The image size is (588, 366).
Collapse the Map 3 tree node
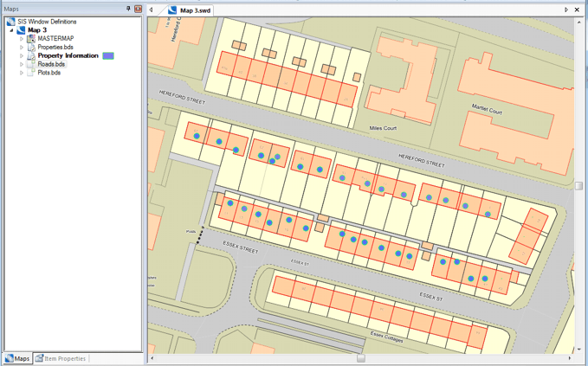(12, 30)
